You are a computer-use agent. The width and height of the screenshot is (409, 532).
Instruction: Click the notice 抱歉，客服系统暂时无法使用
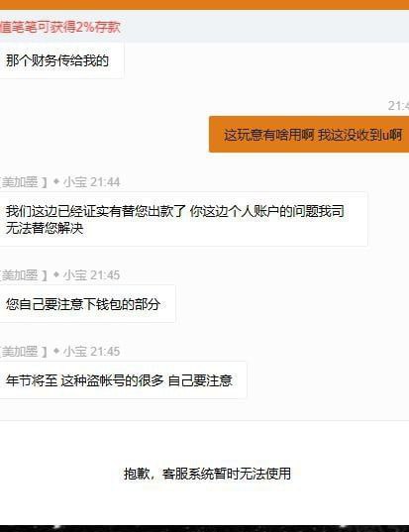pyautogui.click(x=207, y=474)
